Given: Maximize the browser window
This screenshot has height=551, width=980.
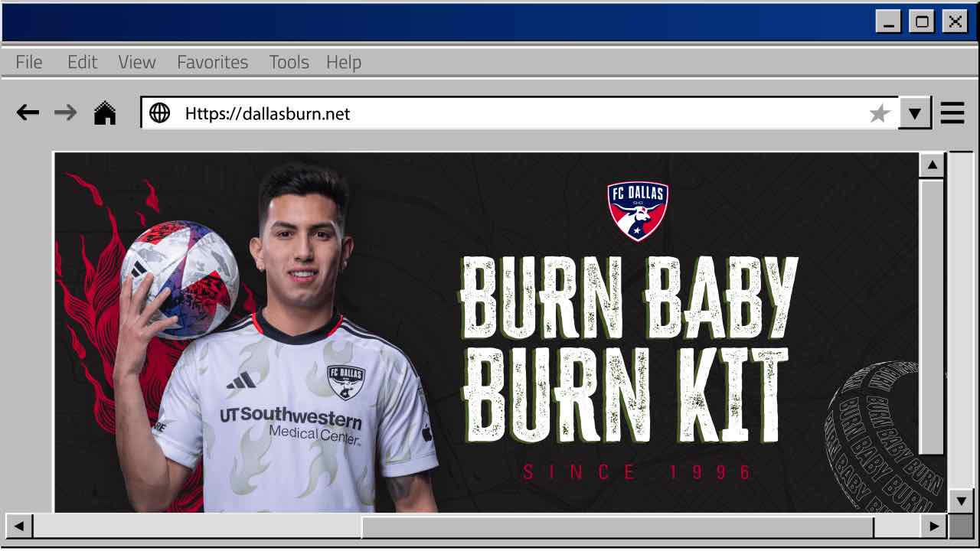Looking at the screenshot, I should [x=922, y=21].
